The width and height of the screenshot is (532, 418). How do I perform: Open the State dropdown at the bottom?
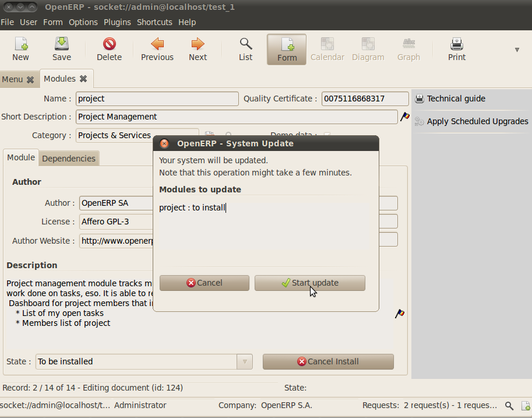coord(244,361)
